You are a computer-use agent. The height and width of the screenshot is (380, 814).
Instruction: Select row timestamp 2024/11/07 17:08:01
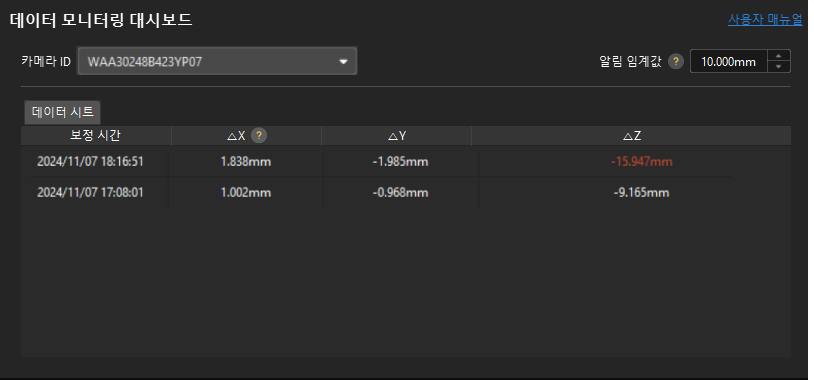coord(90,193)
